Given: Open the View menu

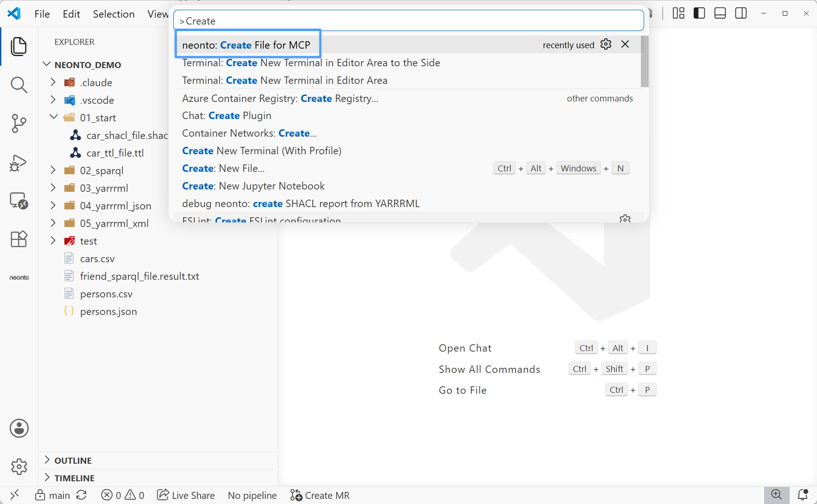Looking at the screenshot, I should click(158, 14).
